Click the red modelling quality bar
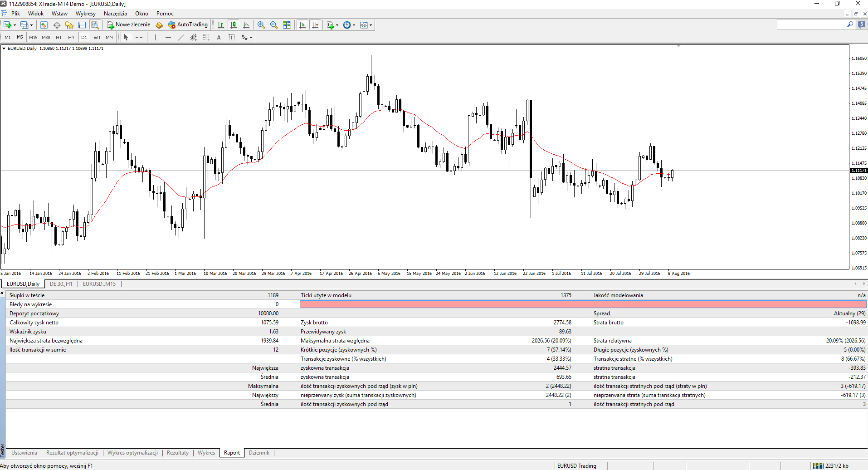The width and height of the screenshot is (868, 470). 582,304
